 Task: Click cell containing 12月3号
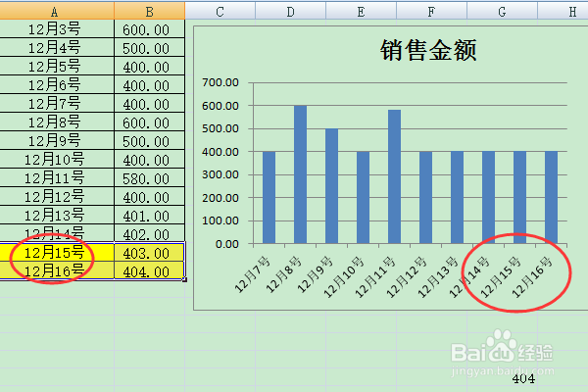[56, 28]
